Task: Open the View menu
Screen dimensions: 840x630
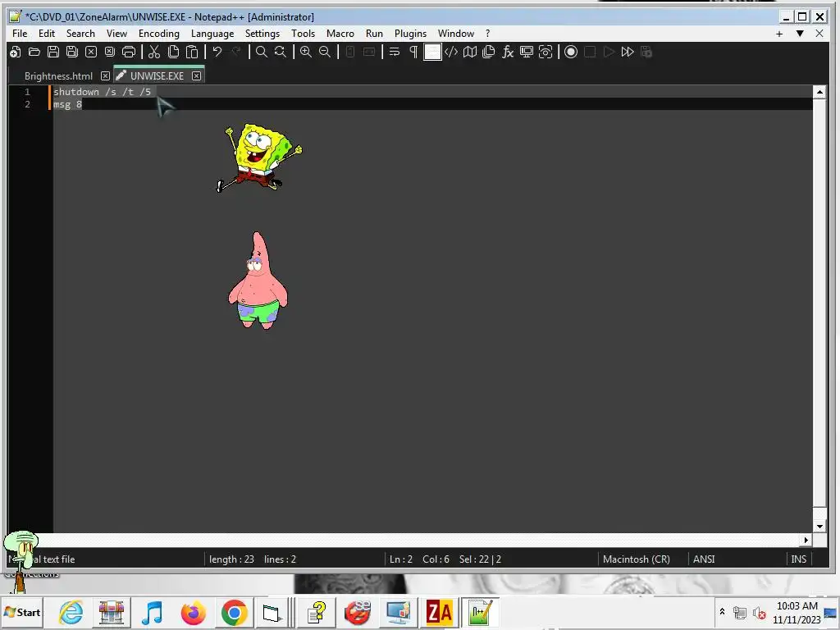Action: (x=116, y=33)
